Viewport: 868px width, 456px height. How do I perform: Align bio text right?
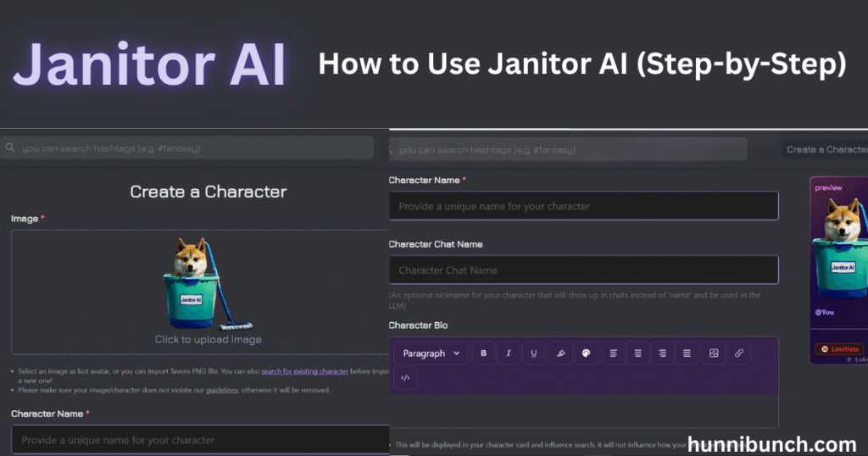point(662,353)
